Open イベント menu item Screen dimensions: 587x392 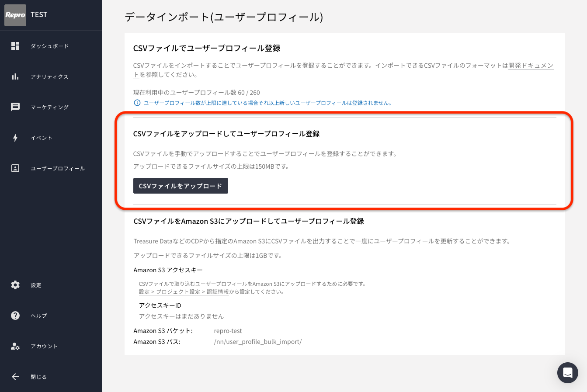(x=42, y=138)
